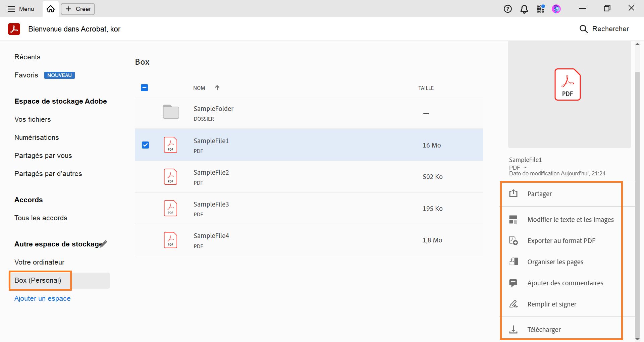Click the Home icon tab
The width and height of the screenshot is (644, 342).
click(51, 9)
